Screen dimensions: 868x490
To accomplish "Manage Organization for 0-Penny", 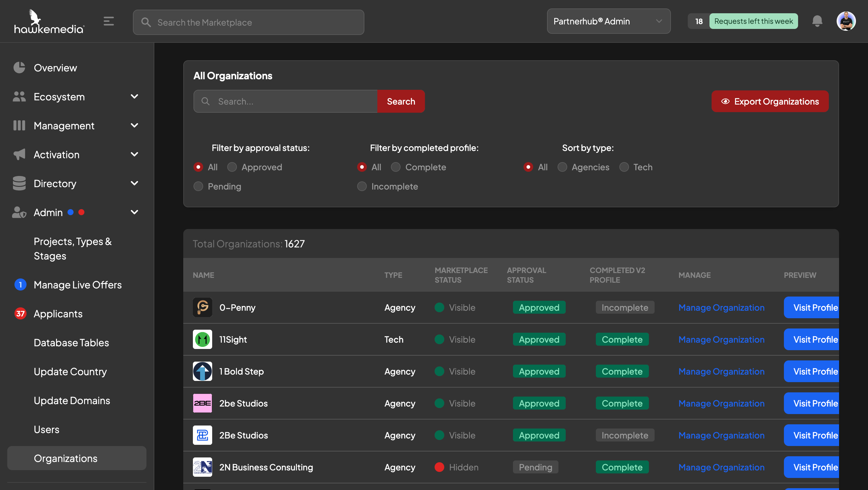I will tap(721, 307).
